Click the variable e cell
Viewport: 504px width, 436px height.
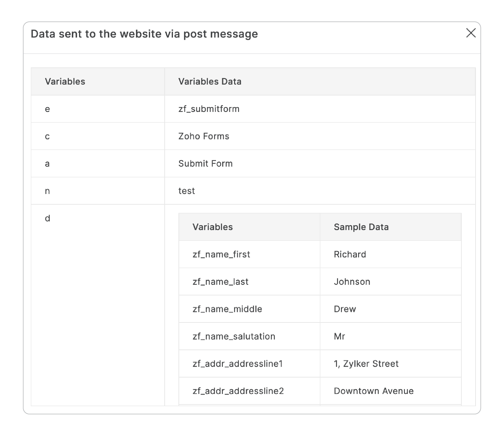[47, 109]
